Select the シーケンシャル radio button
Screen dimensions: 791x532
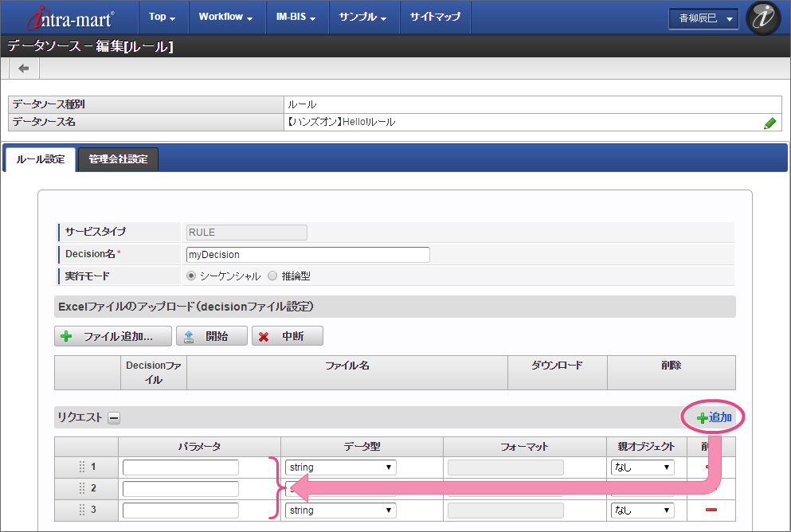point(190,276)
